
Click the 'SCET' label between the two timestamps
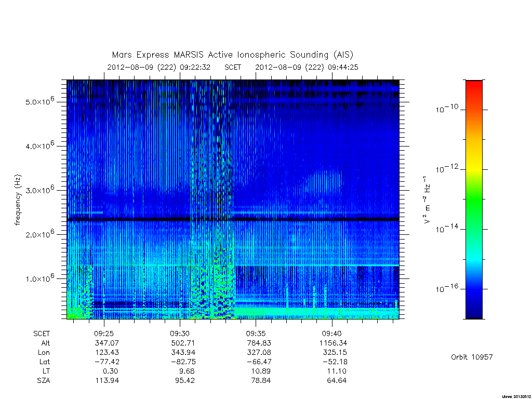coord(233,67)
